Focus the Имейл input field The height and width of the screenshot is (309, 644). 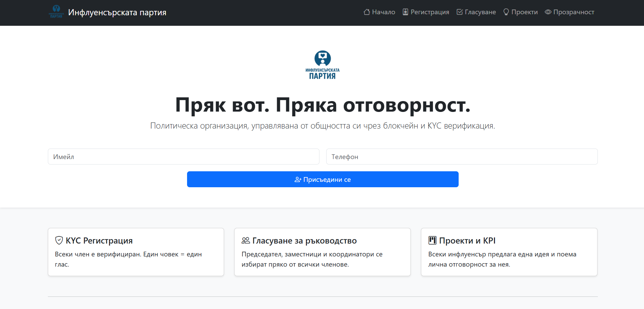coord(184,156)
